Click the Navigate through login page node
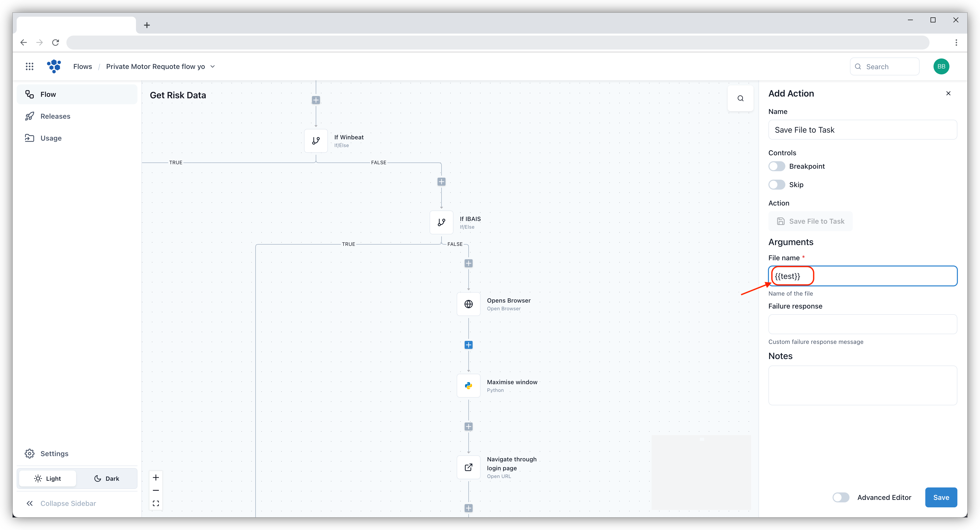980x530 pixels. [x=468, y=467]
